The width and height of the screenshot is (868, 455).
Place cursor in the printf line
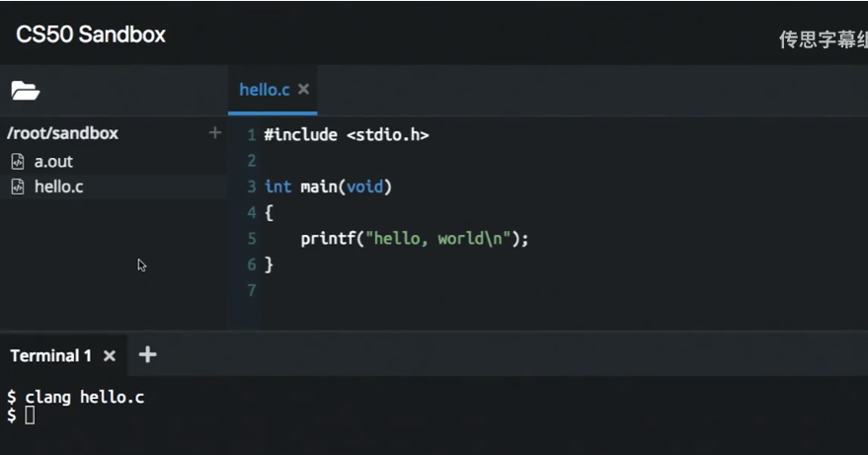click(x=415, y=239)
